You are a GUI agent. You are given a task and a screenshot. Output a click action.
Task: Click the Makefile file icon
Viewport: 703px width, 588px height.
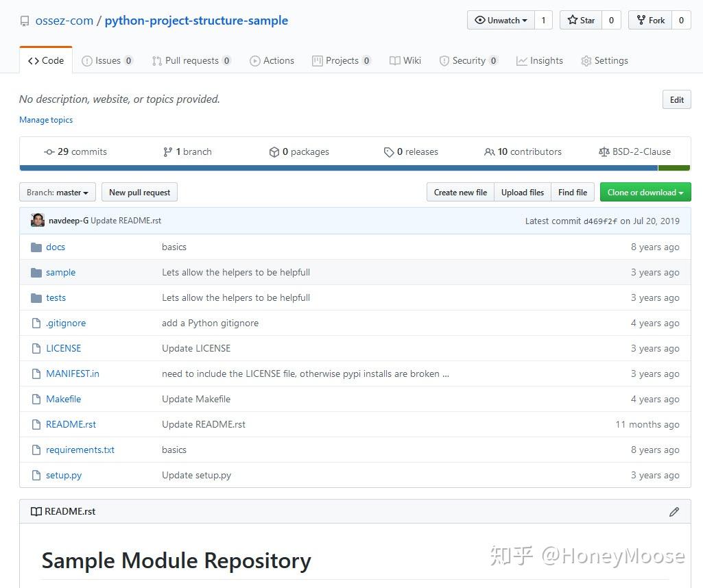[x=36, y=399]
